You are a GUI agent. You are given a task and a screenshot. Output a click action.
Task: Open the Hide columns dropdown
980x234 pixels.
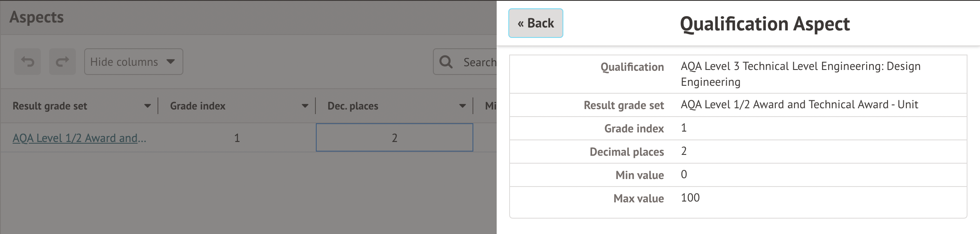[133, 62]
